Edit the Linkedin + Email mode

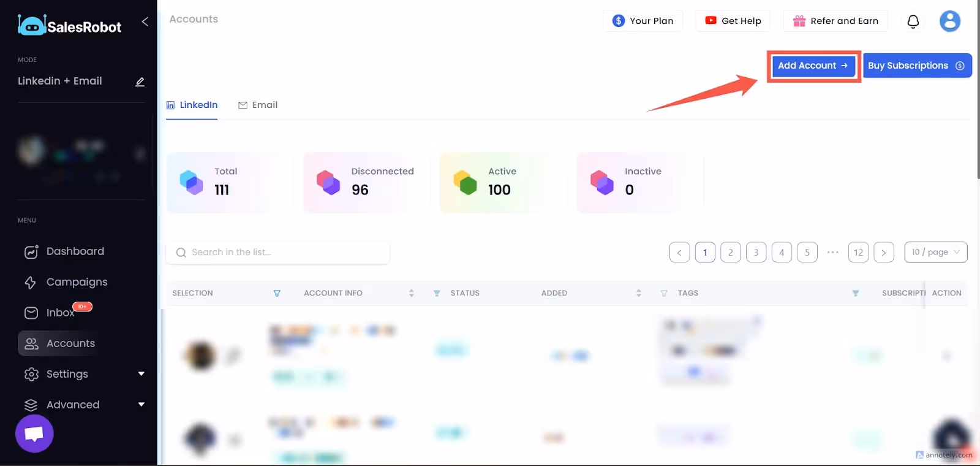pos(140,82)
